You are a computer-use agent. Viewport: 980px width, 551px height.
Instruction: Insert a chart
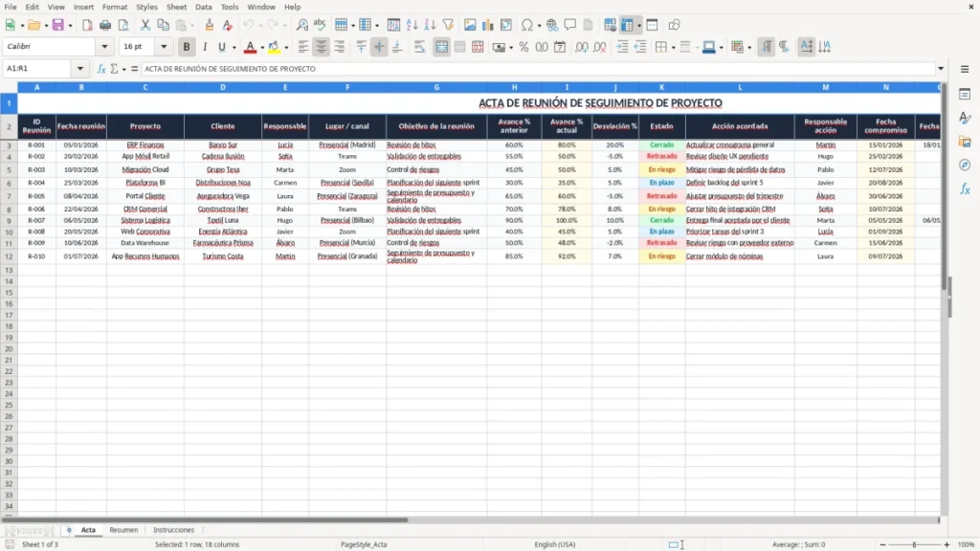487,25
